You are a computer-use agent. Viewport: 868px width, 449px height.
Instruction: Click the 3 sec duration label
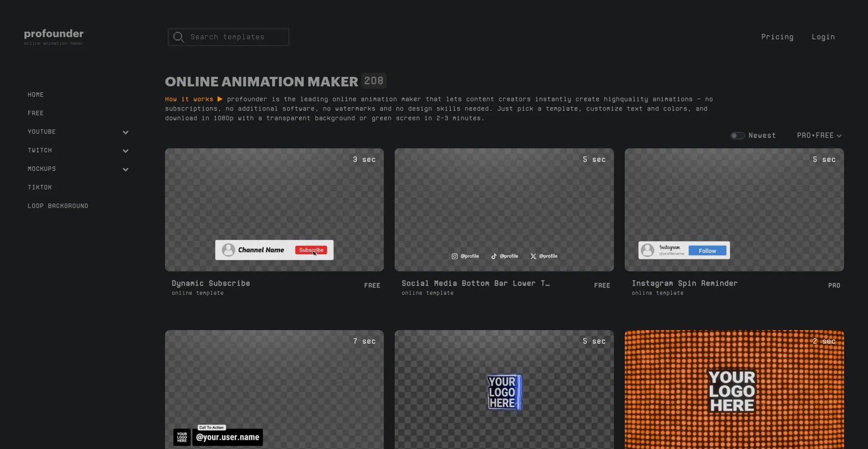pos(364,160)
